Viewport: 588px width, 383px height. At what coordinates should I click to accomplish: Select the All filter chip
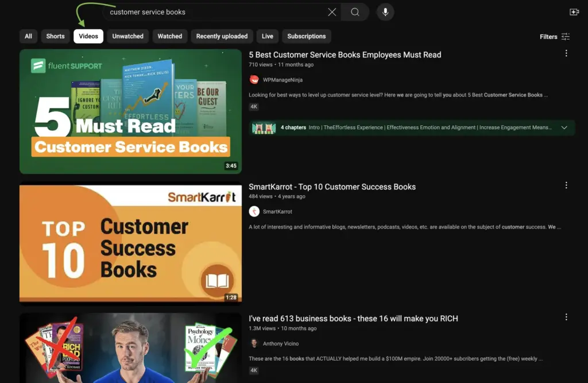(x=29, y=36)
